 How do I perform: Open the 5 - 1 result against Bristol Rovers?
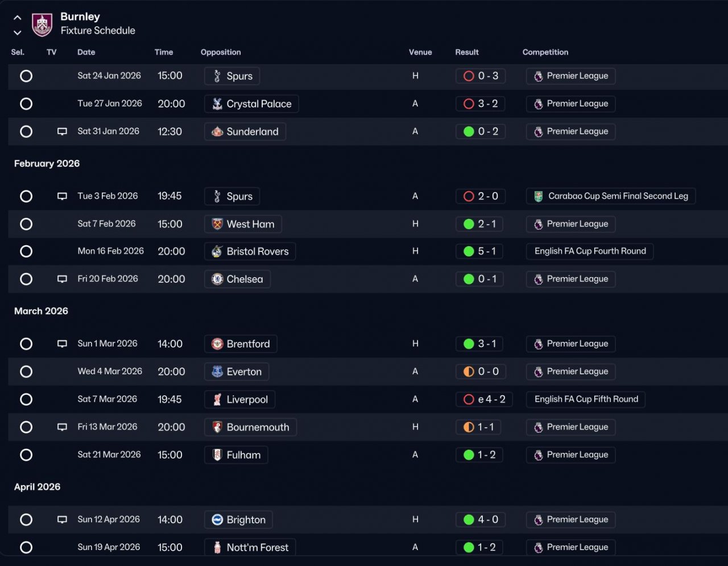pos(479,251)
